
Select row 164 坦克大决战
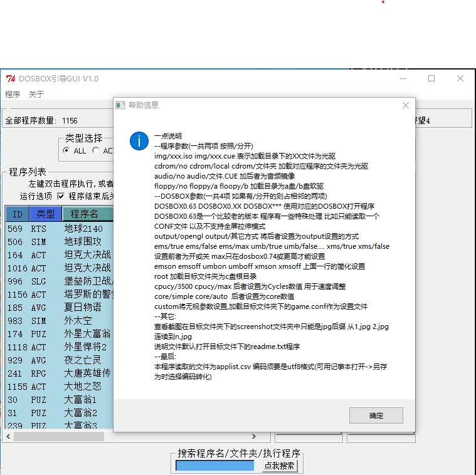[59, 255]
